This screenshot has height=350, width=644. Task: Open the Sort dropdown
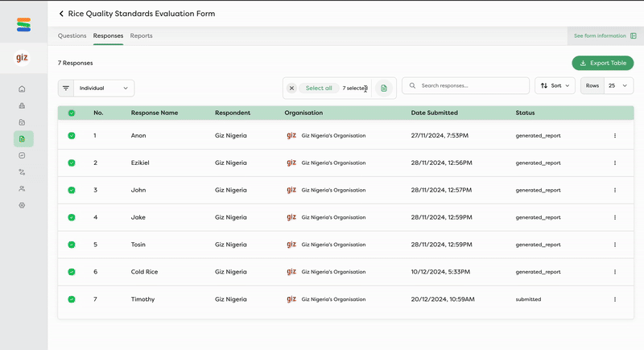[x=555, y=86]
